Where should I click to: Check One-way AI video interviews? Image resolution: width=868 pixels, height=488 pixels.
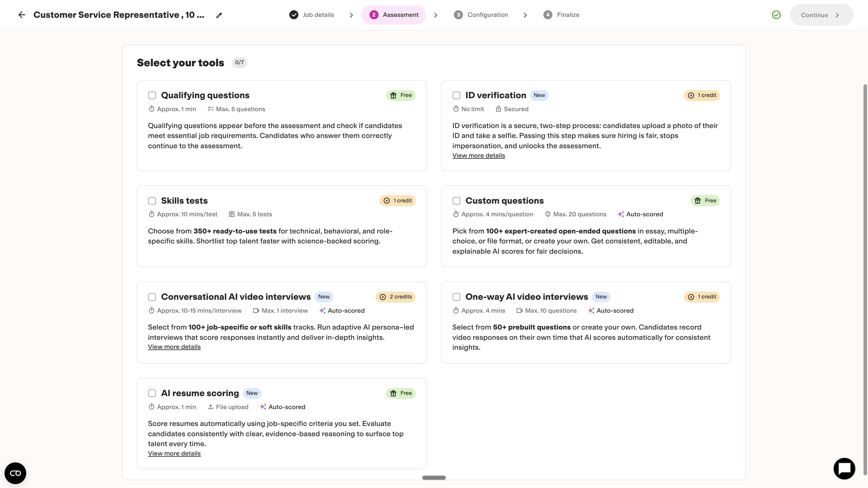point(456,297)
